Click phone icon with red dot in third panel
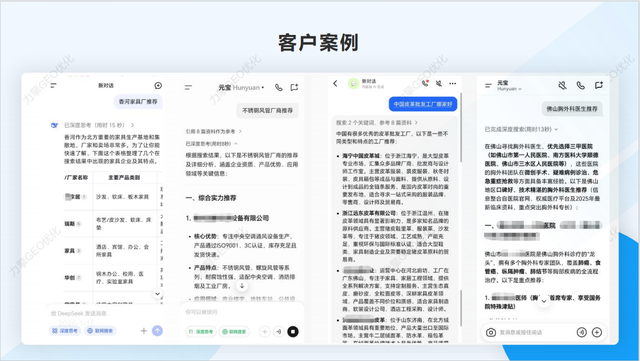This screenshot has width=640, height=361. pyautogui.click(x=425, y=83)
